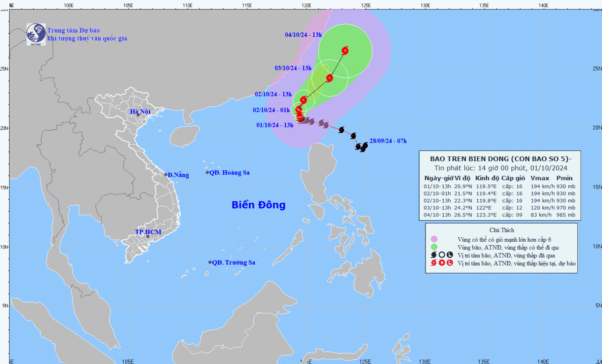This screenshot has width=602, height=364.
Task: Click the red 'L' low-pressure icon in legend
Action: click(x=450, y=263)
